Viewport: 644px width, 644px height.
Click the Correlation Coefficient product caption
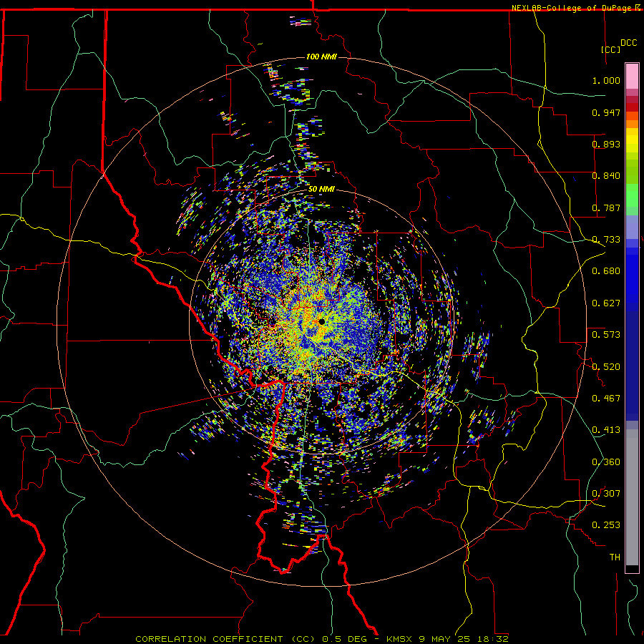click(322, 639)
